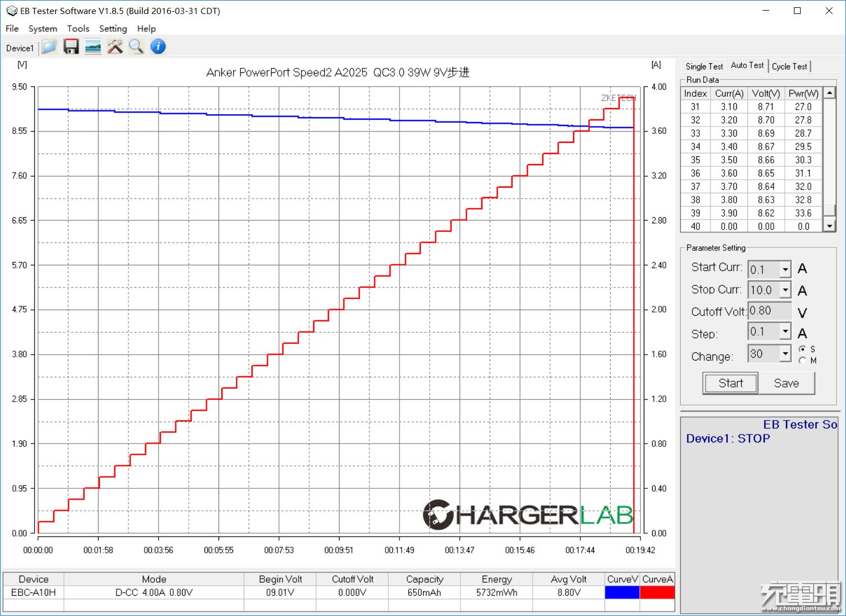
Task: Switch to the Auto Test tab
Action: 747,66
